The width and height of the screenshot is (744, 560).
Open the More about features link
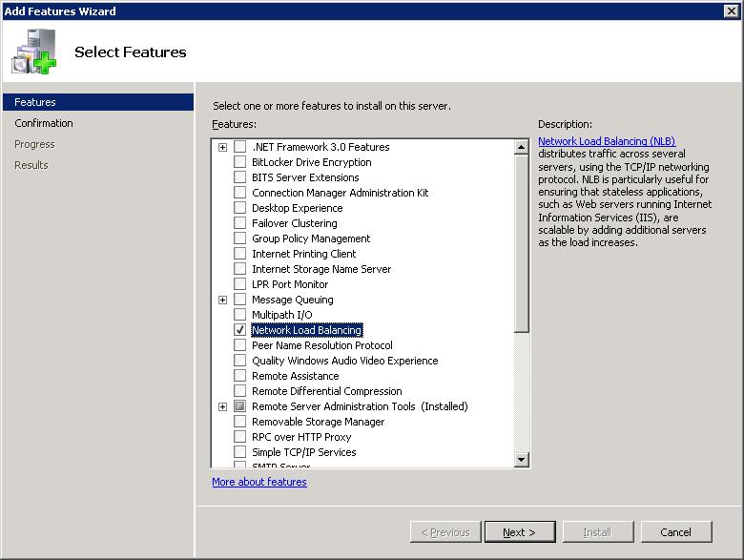click(259, 482)
